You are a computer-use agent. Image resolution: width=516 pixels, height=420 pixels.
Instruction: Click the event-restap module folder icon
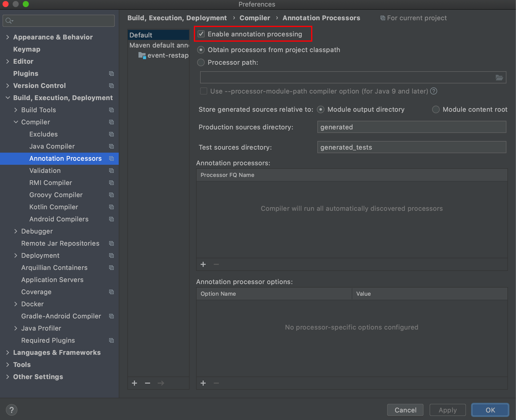(142, 55)
